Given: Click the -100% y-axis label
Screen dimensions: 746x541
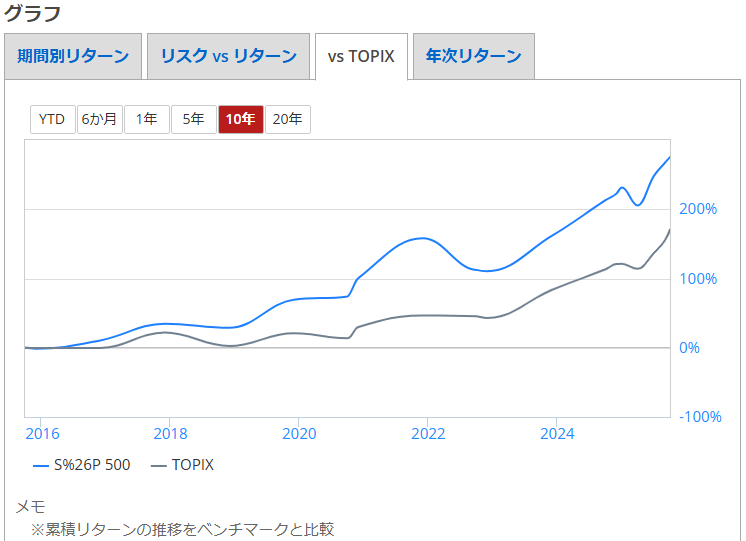Looking at the screenshot, I should tap(700, 417).
